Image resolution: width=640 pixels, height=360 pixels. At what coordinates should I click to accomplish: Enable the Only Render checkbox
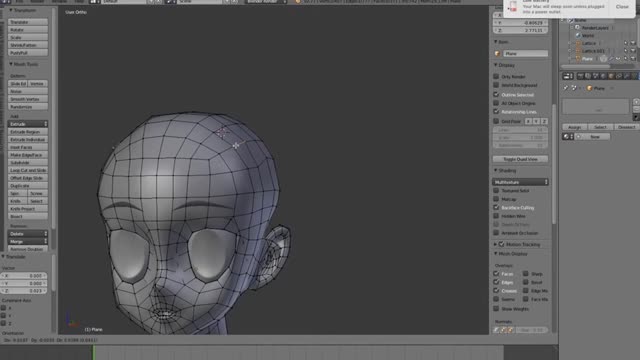496,76
